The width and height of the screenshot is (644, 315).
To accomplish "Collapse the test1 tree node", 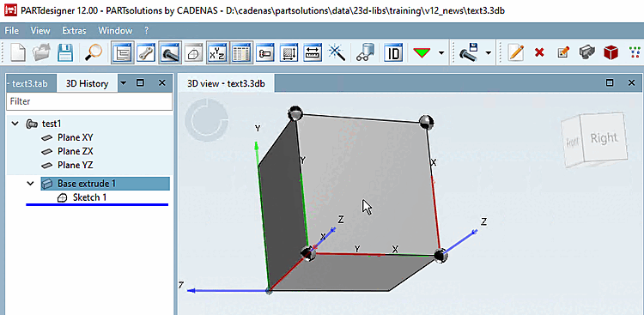I will coord(15,124).
